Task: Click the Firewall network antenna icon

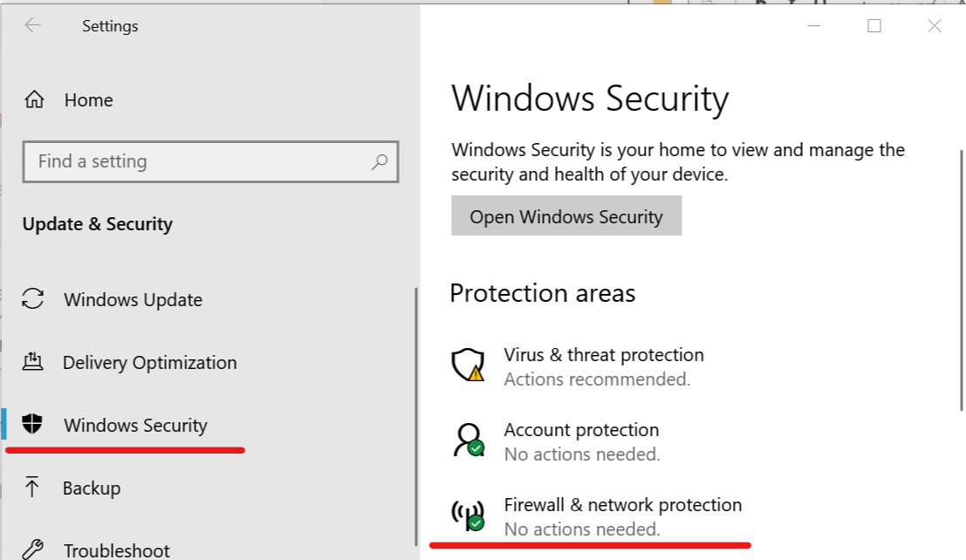Action: [x=469, y=515]
